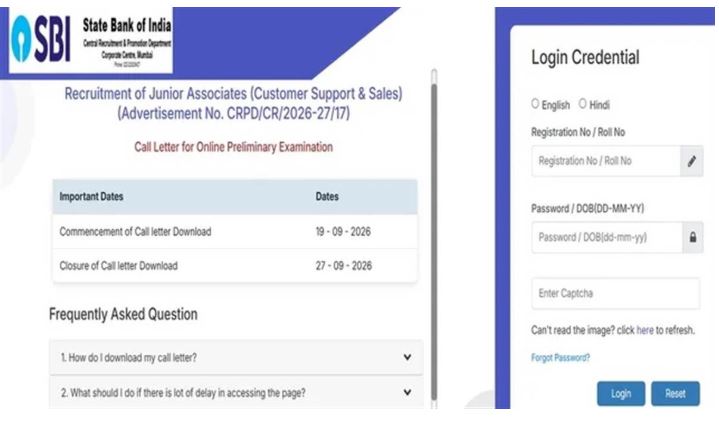Open the Forgot Password? link
Viewport: 719px width, 426px height.
tap(560, 357)
